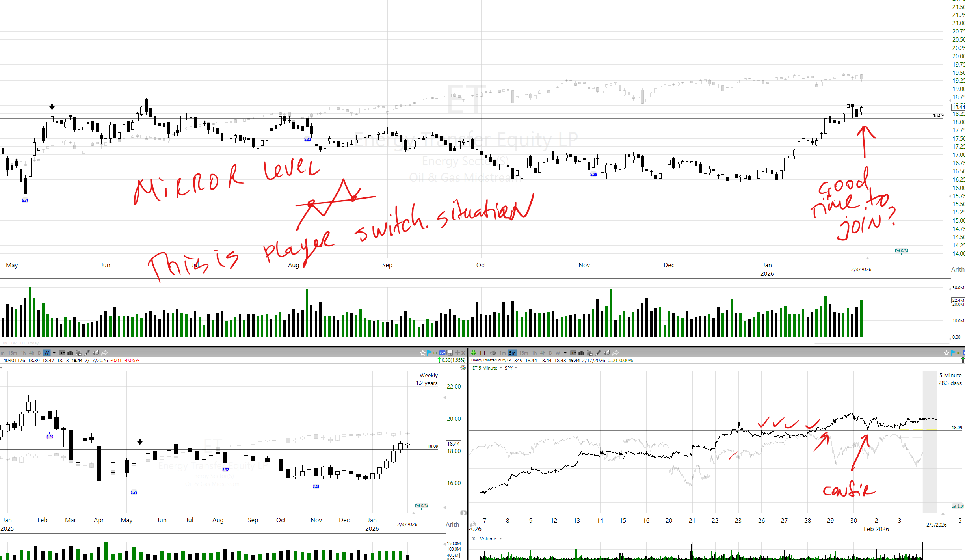Click the 2/3/2026 date link on daily chart
The image size is (965, 560).
(x=861, y=270)
